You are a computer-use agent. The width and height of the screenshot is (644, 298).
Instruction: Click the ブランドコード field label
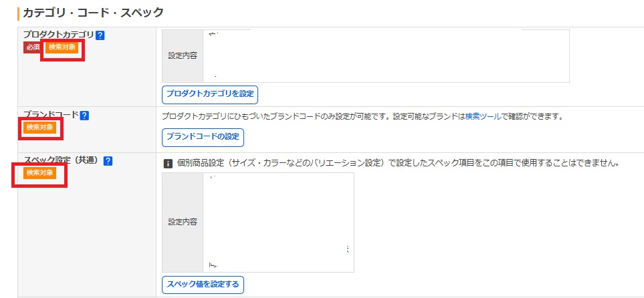tap(51, 115)
